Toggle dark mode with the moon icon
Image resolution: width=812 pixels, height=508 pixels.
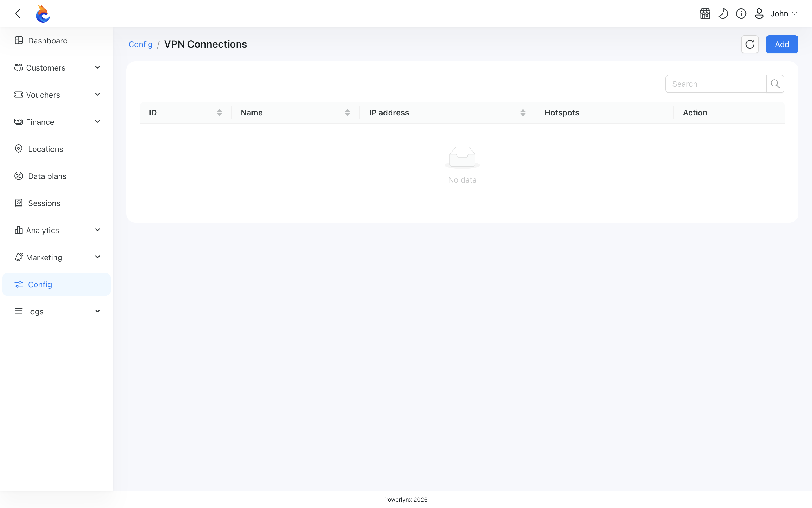pos(723,14)
